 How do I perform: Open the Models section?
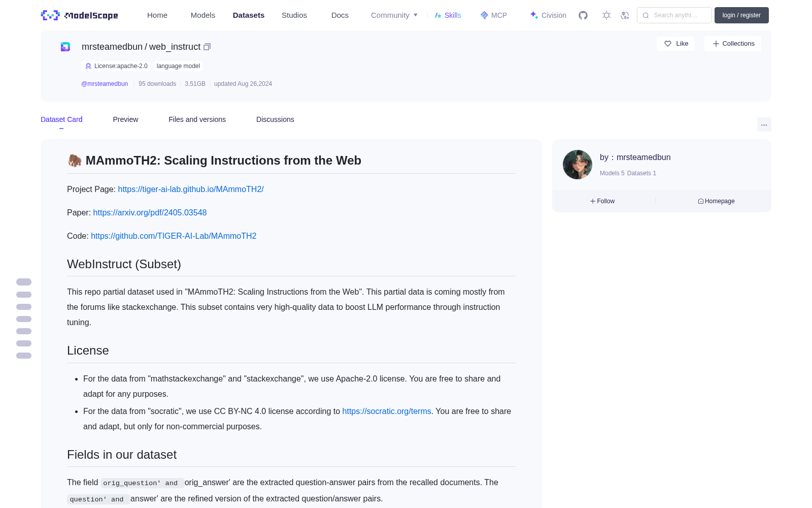point(203,15)
